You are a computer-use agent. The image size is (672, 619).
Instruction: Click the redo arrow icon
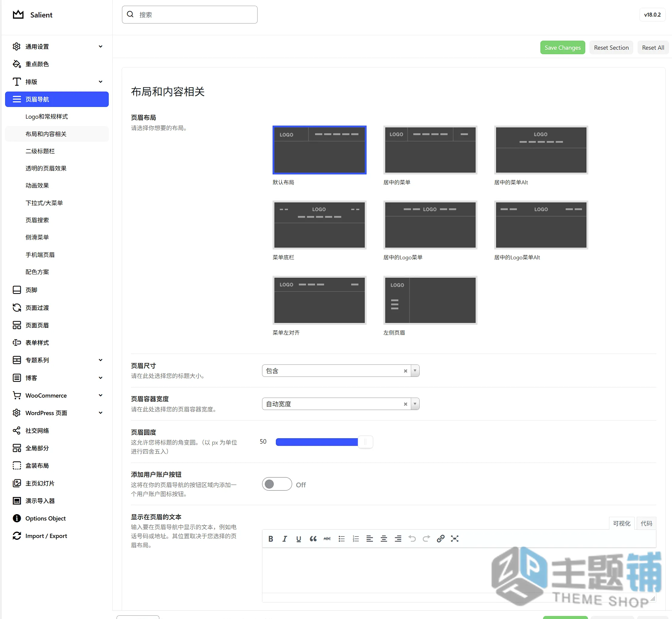click(x=426, y=539)
